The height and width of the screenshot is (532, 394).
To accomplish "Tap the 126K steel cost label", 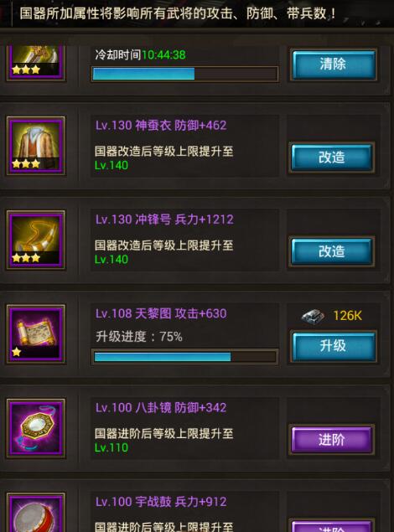I will click(348, 316).
